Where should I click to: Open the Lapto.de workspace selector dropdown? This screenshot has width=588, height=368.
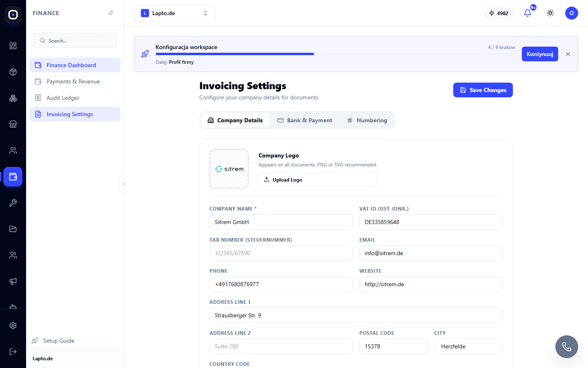(x=175, y=13)
